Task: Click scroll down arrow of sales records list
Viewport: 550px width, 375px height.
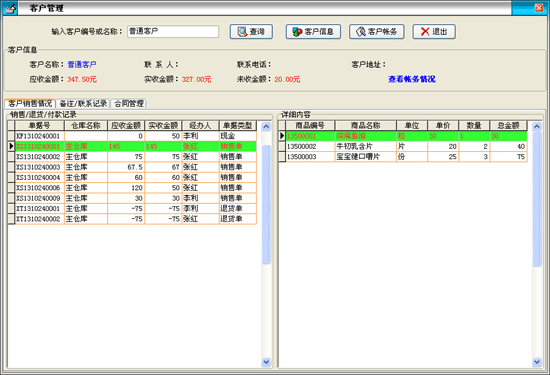Action: 266,362
